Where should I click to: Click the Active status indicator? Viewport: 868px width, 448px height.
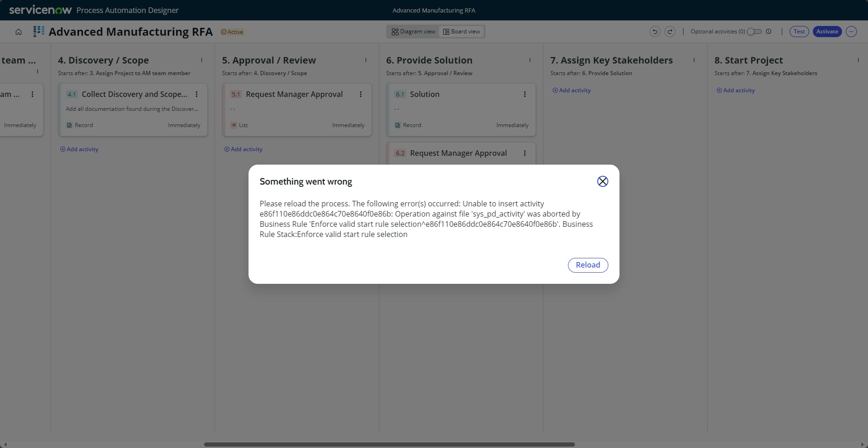coord(232,32)
